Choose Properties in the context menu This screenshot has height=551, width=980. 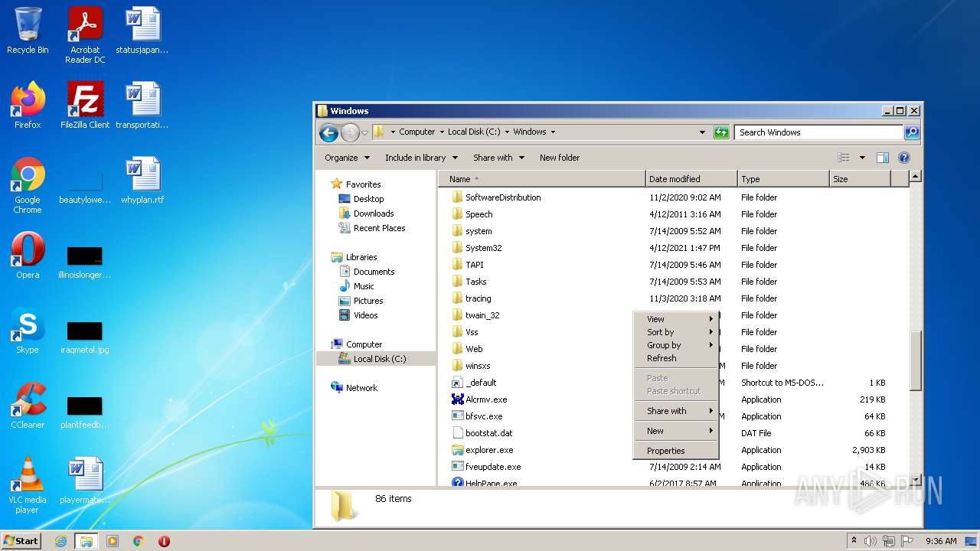tap(675, 451)
